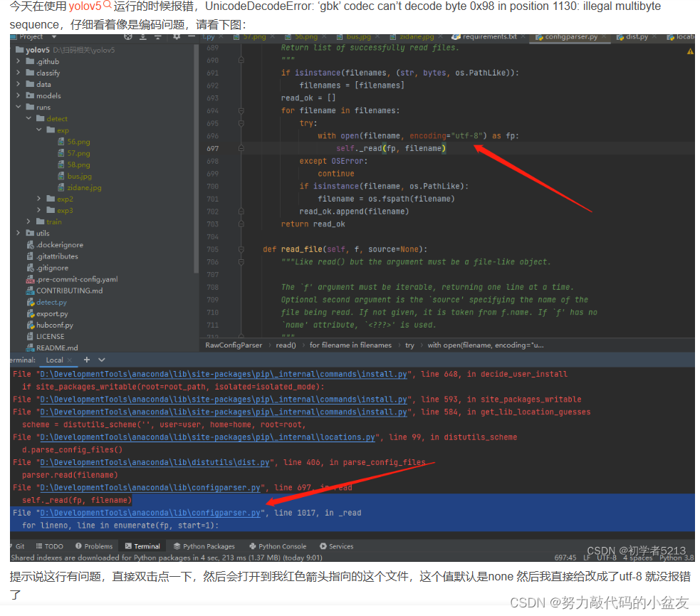Click read() breadcrumb
The height and width of the screenshot is (616, 700).
point(286,345)
